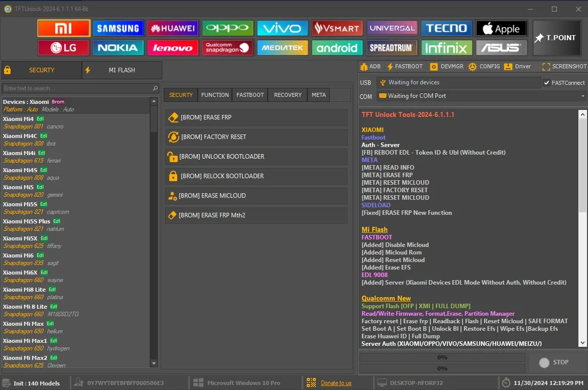Open DEVMGR device manager
The height and width of the screenshot is (390, 588).
click(446, 66)
